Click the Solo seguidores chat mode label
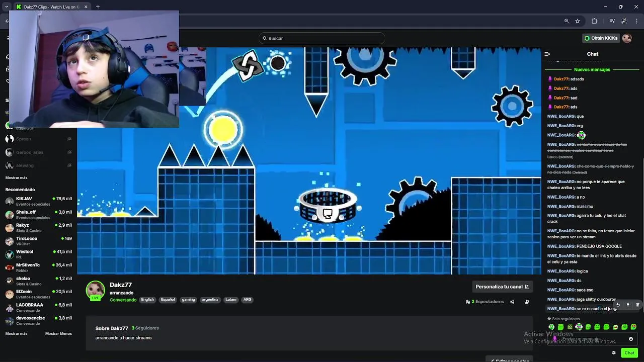 [x=563, y=319]
